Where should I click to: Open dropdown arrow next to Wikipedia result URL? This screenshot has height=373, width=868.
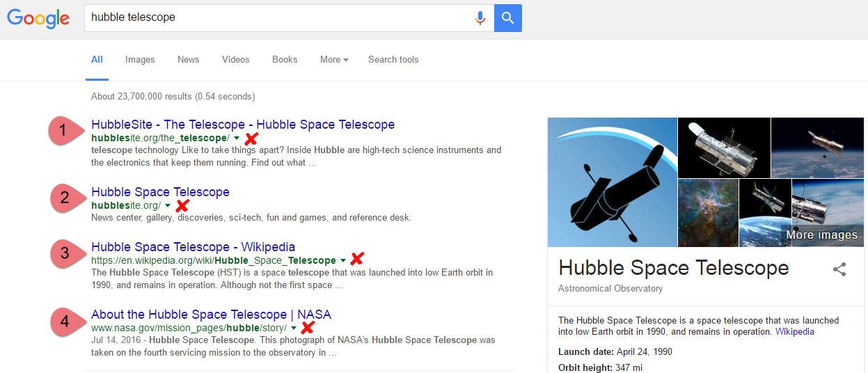[x=343, y=261]
